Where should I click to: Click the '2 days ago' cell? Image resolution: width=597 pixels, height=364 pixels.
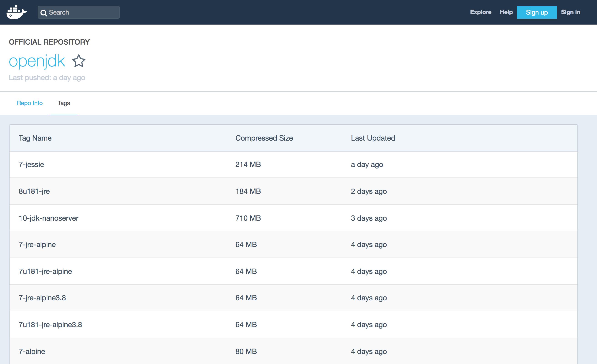(369, 192)
